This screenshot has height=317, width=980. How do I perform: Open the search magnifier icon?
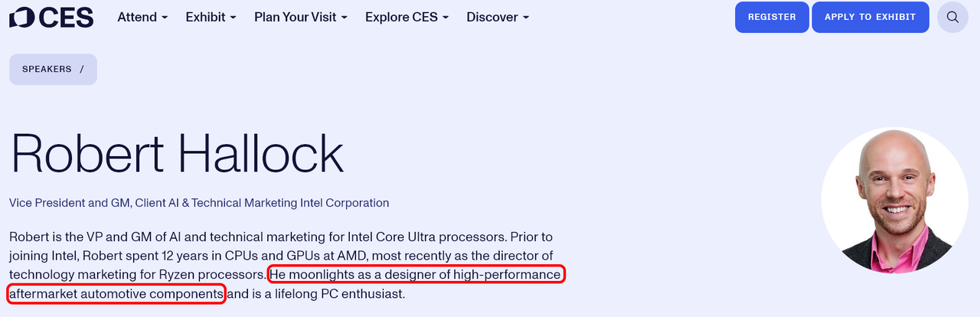click(x=952, y=17)
